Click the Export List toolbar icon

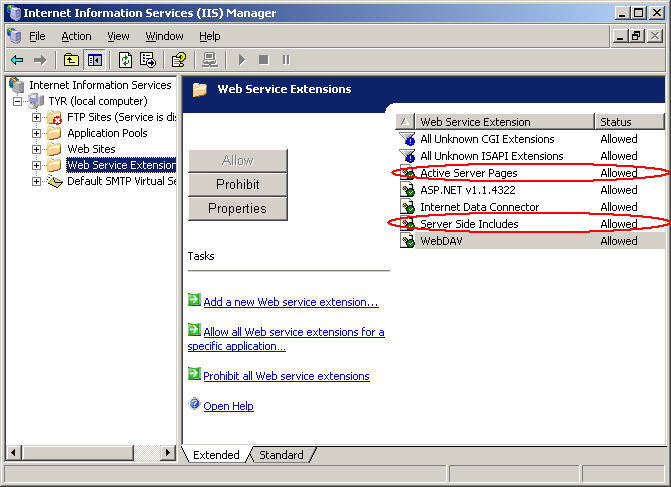[148, 60]
